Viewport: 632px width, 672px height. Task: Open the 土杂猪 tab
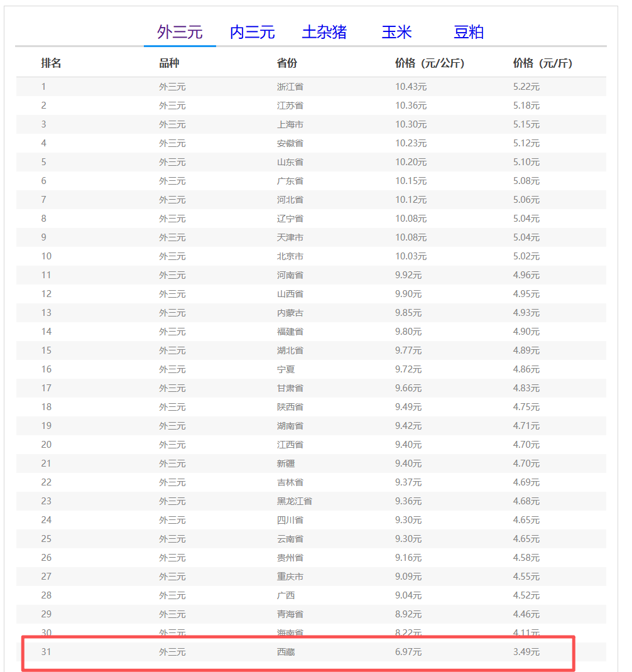(x=324, y=32)
